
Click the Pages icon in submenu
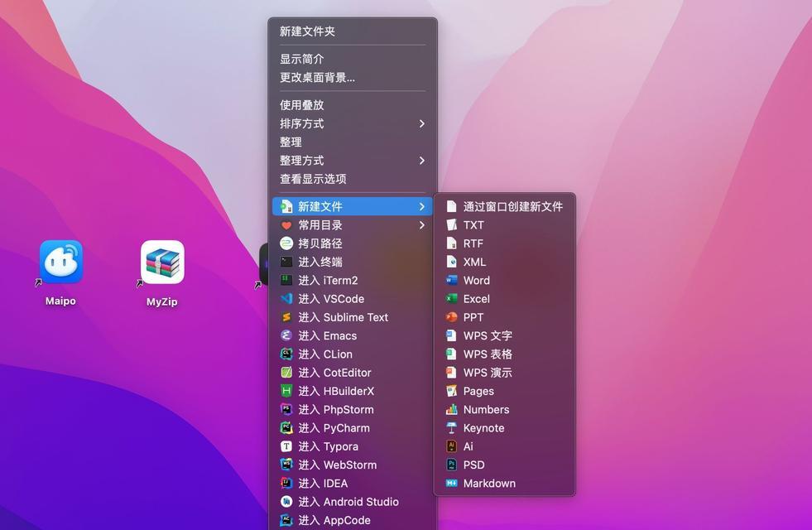[452, 391]
